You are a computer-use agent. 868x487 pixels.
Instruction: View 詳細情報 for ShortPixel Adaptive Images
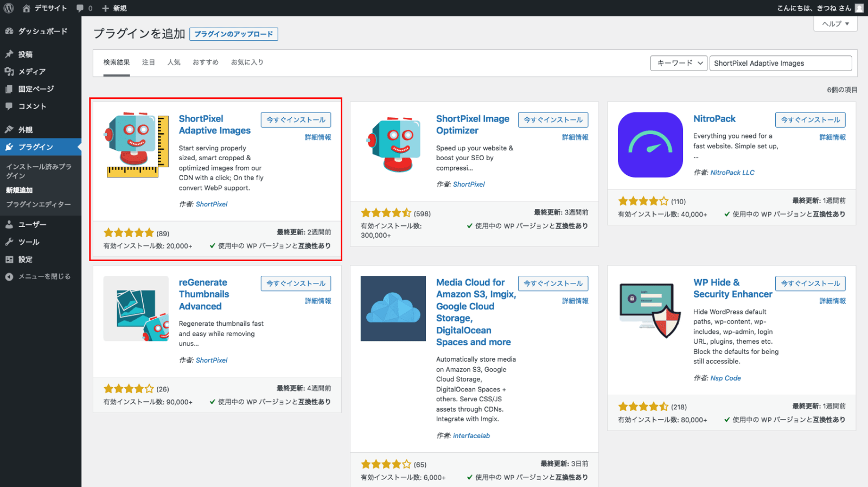(318, 137)
